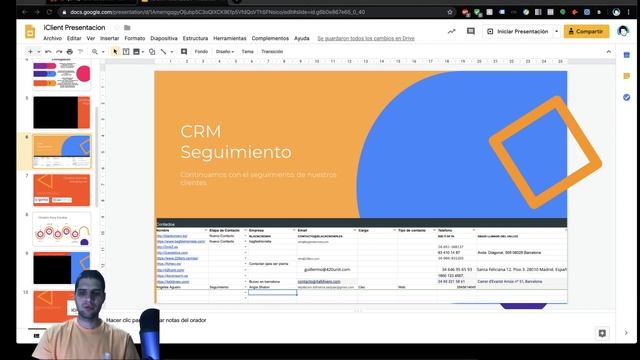Select the orange slide 7 thumbnail
This screenshot has height=360, width=640.
click(62, 190)
